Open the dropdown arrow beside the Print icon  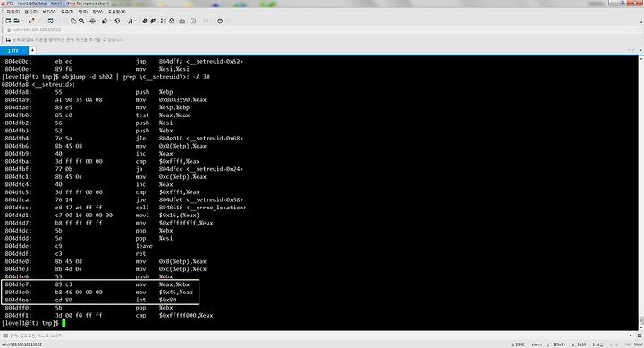coord(98,21)
